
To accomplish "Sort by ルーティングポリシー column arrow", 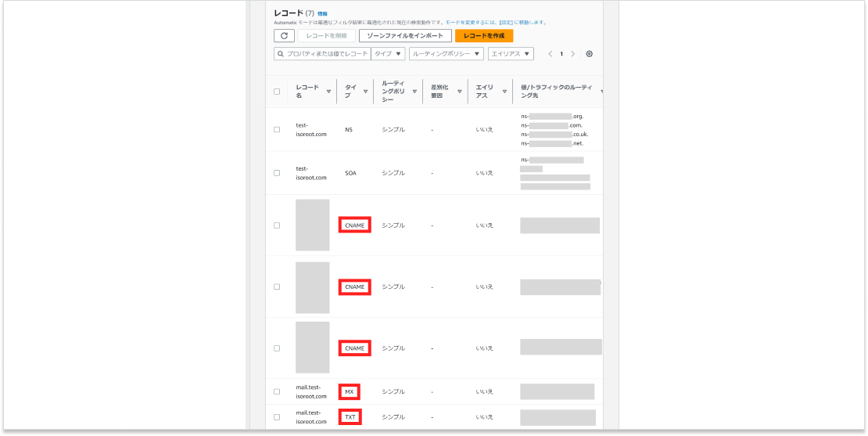I will pos(414,92).
